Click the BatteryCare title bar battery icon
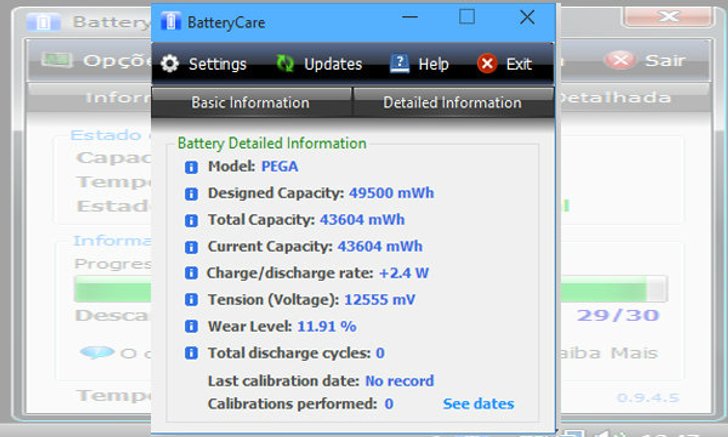 (170, 21)
